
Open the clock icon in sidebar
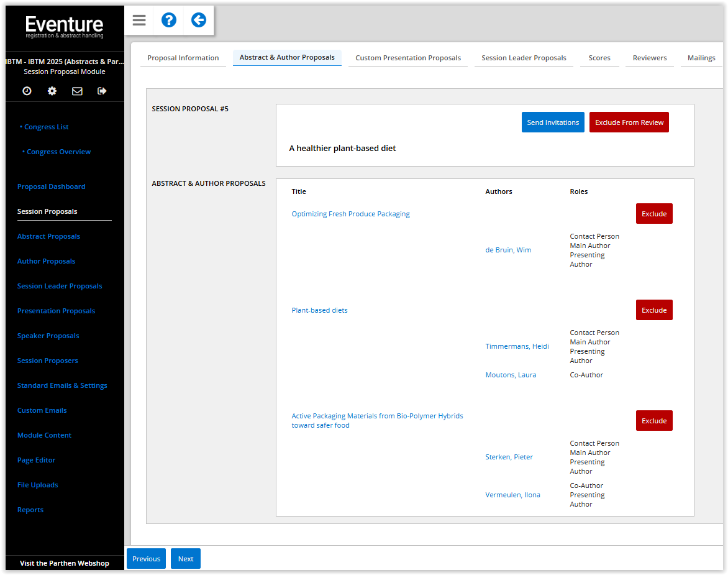pos(27,91)
